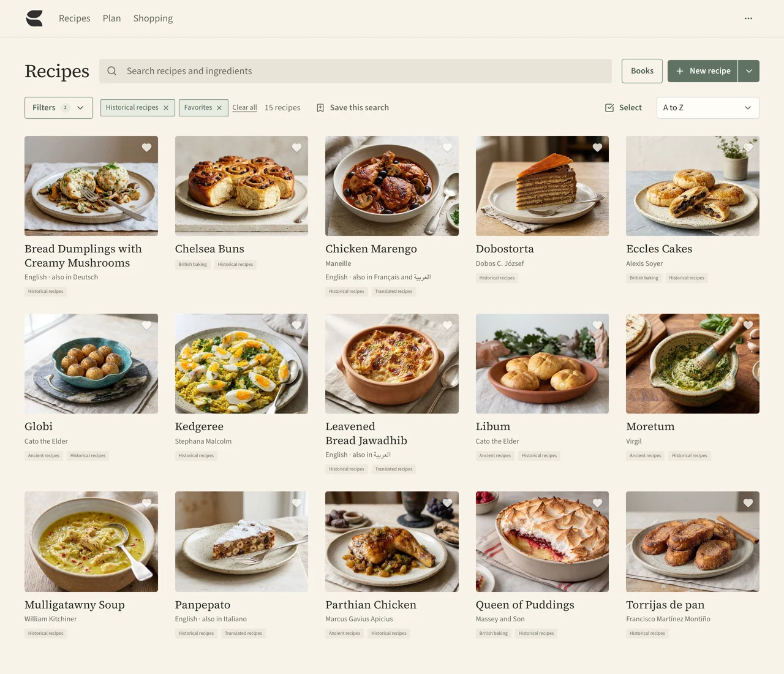Expand the New recipe options arrow
Image resolution: width=784 pixels, height=674 pixels.
748,71
